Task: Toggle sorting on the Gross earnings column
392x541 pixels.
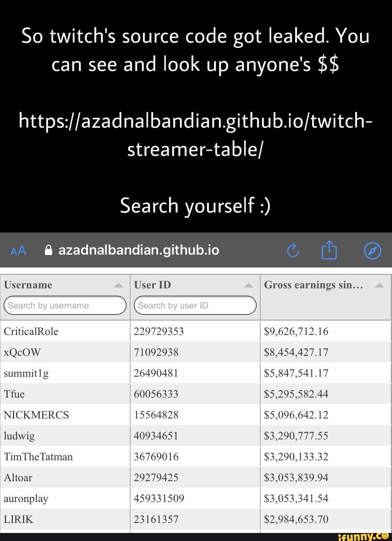Action: click(x=379, y=285)
